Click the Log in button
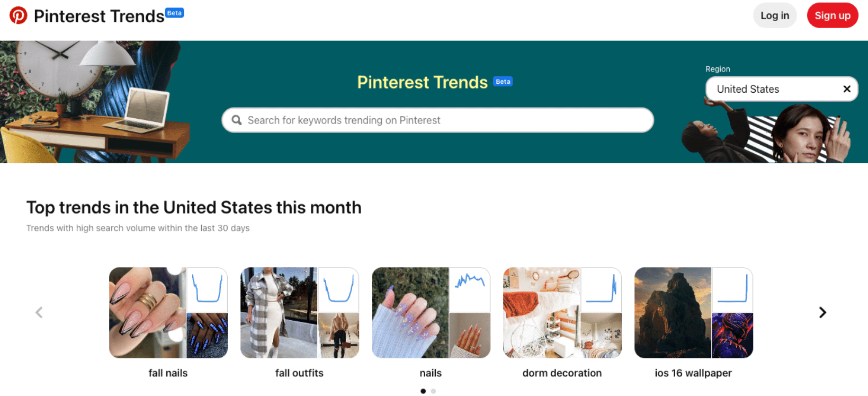 774,15
